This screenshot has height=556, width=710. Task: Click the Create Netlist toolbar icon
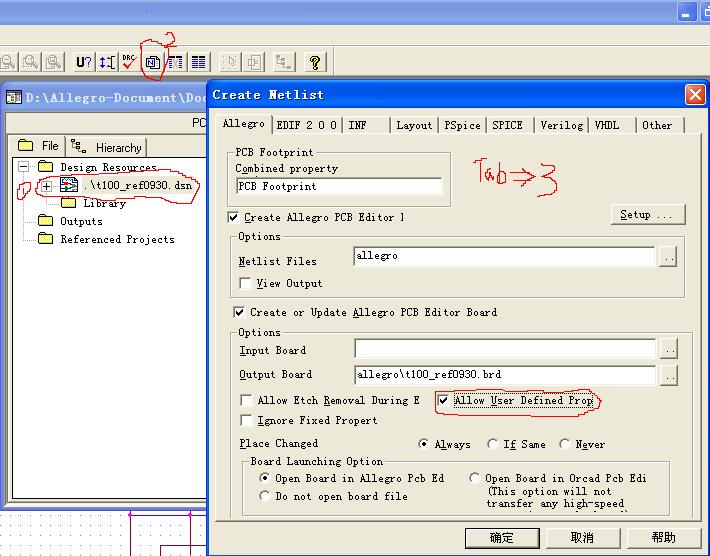click(x=152, y=62)
